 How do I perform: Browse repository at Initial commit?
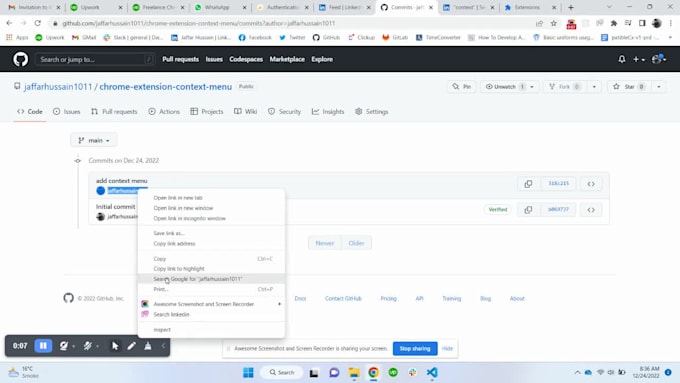click(591, 210)
